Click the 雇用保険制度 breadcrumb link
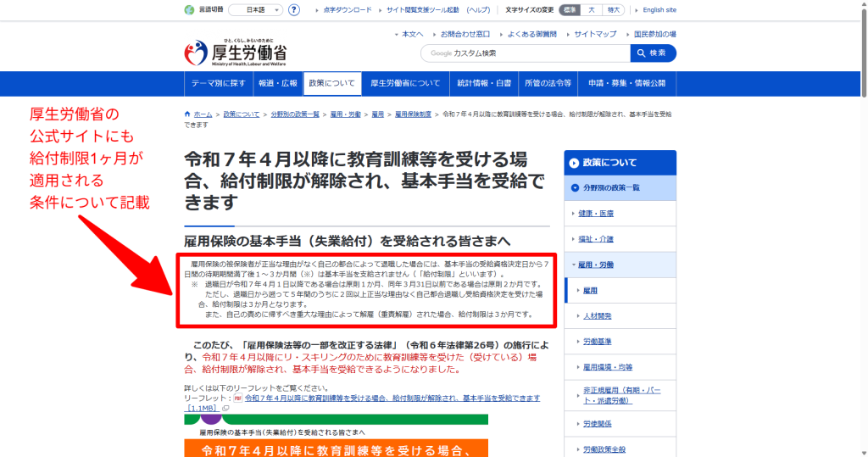The width and height of the screenshot is (868, 457). point(413,114)
